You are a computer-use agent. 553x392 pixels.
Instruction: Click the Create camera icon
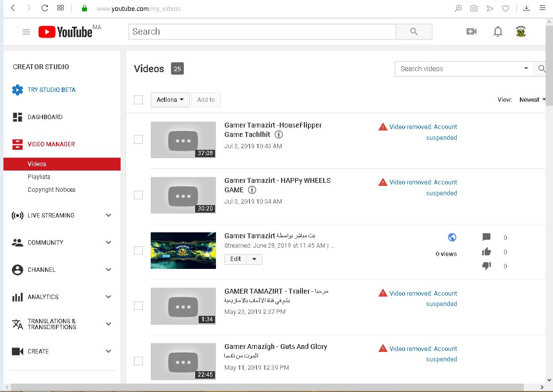click(x=17, y=351)
